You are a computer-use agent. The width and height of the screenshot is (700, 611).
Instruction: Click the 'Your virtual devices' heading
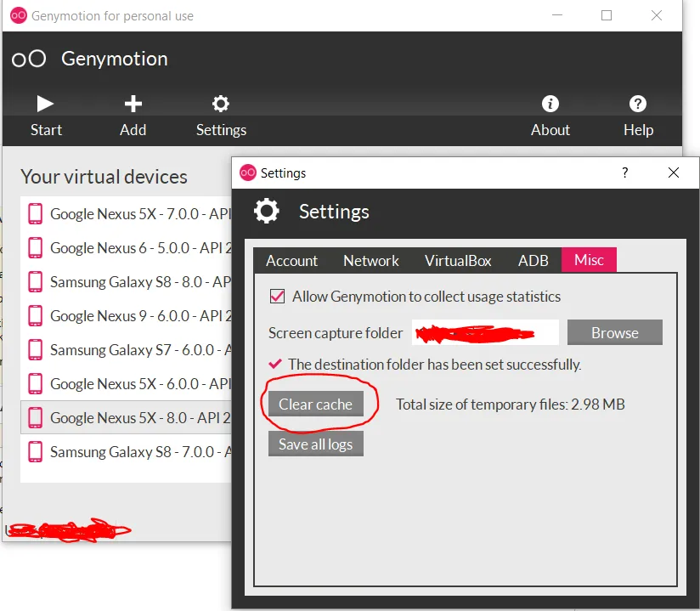tap(104, 177)
